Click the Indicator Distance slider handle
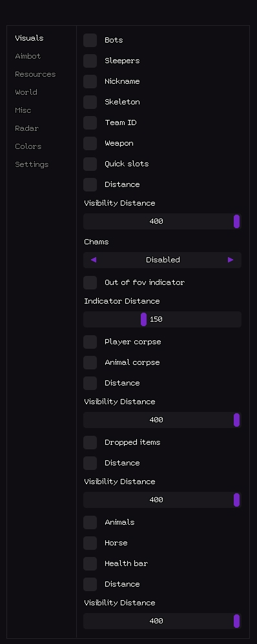Viewport: 257px width, 644px height. click(x=143, y=319)
